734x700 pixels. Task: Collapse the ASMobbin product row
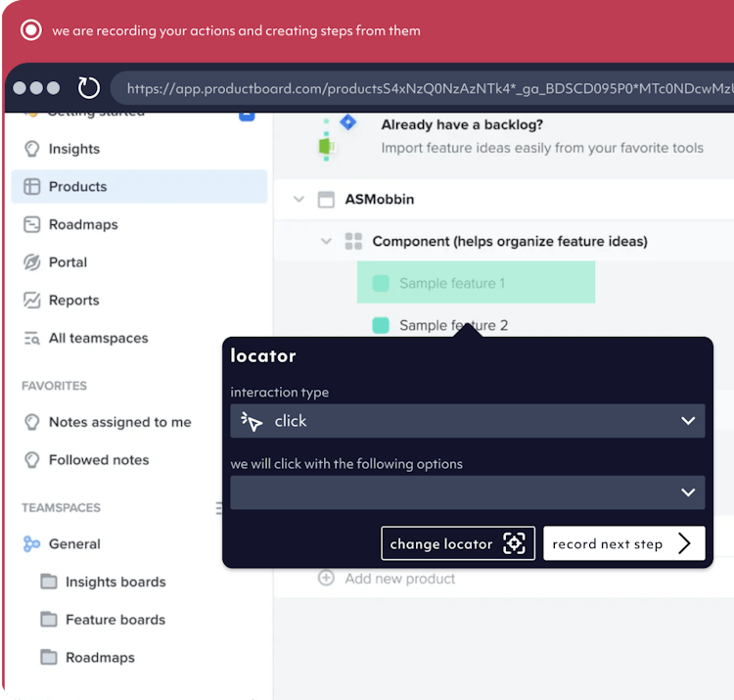(x=298, y=200)
